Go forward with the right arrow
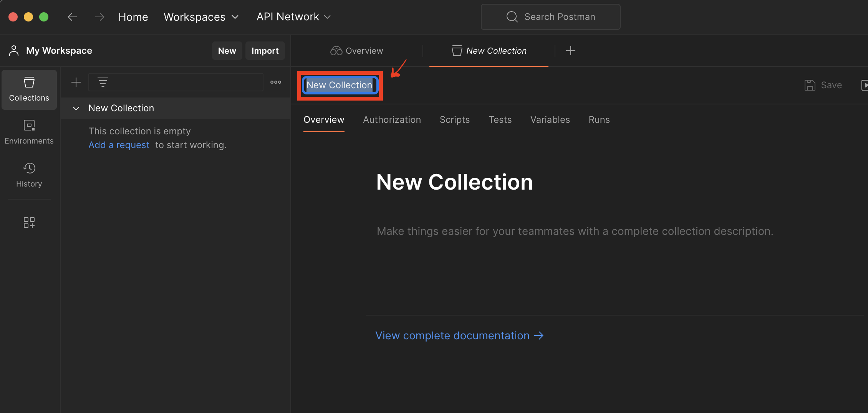This screenshot has height=413, width=868. (99, 17)
